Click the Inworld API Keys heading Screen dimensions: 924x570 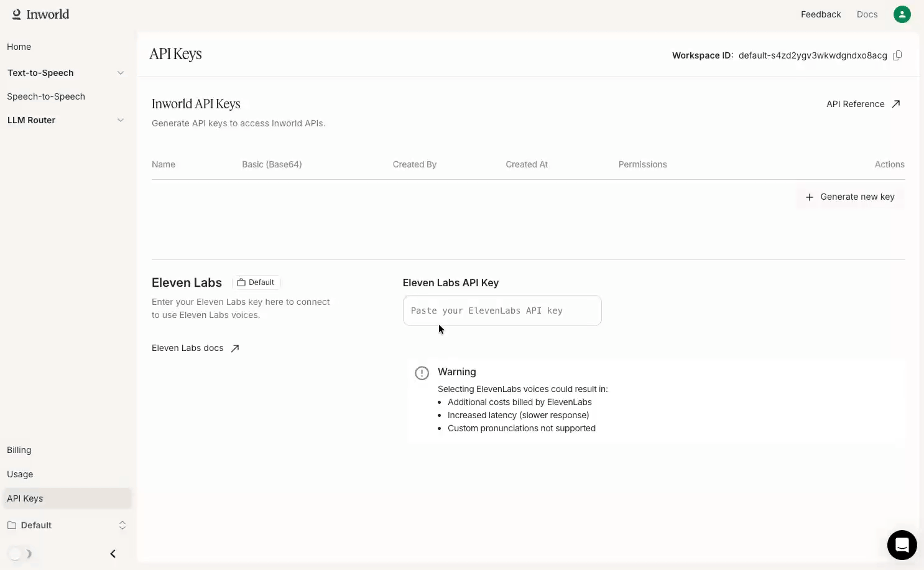[x=196, y=104]
